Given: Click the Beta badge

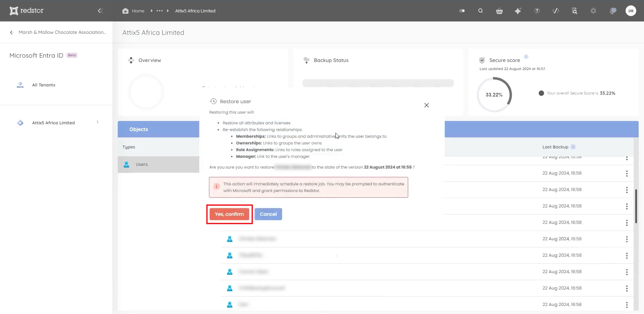Looking at the screenshot, I should tap(72, 55).
